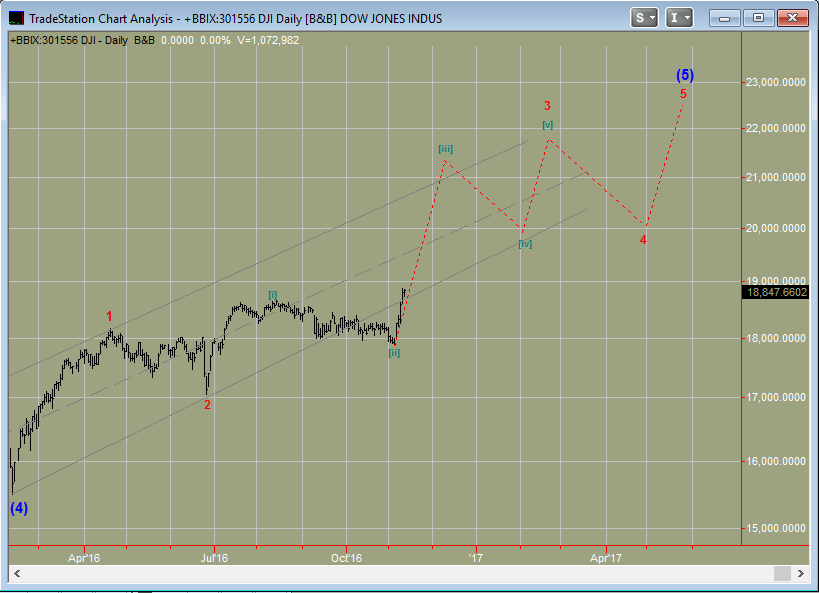Select the teal [ii] subwave label

tap(394, 353)
